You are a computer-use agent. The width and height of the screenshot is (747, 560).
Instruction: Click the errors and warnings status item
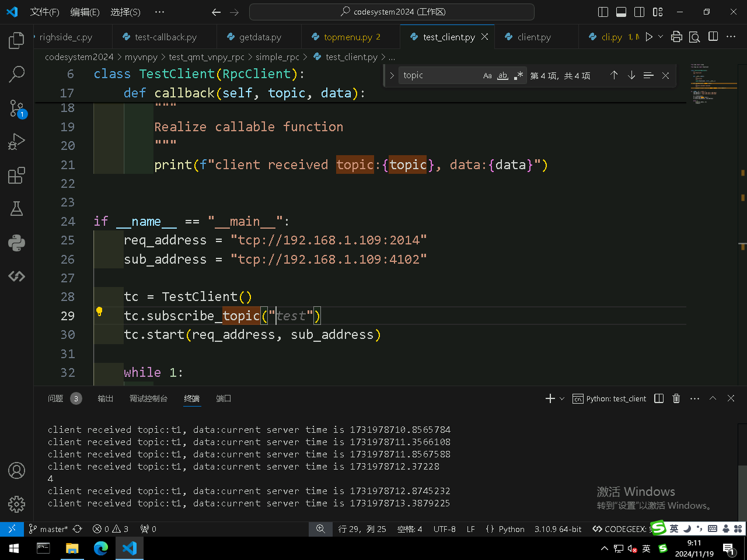point(110,529)
